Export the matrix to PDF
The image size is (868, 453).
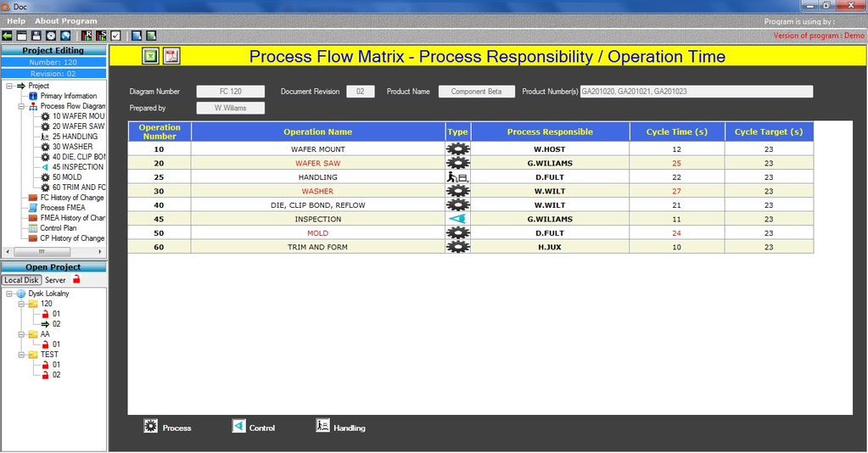[x=171, y=56]
